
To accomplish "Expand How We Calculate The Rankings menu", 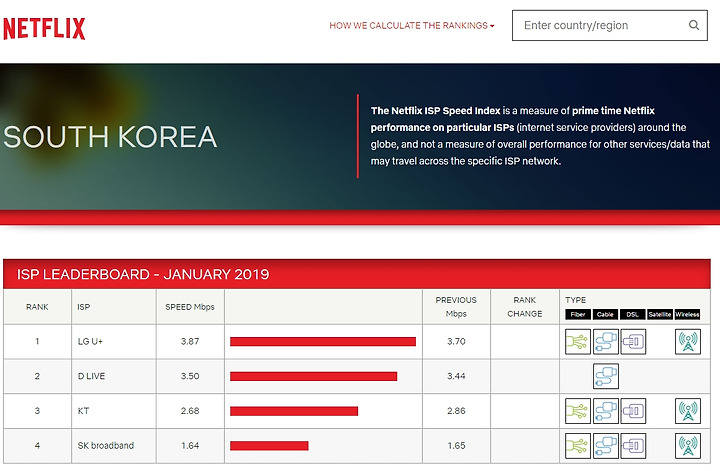I will 412,26.
